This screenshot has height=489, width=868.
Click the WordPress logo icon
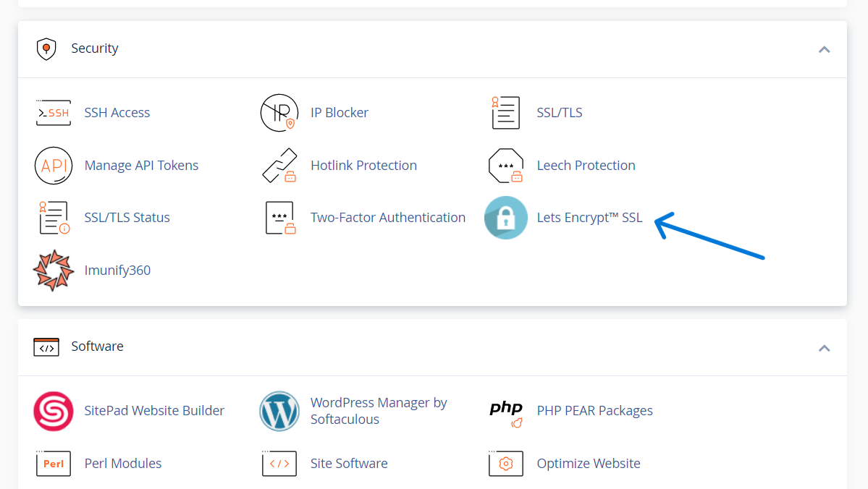point(279,411)
